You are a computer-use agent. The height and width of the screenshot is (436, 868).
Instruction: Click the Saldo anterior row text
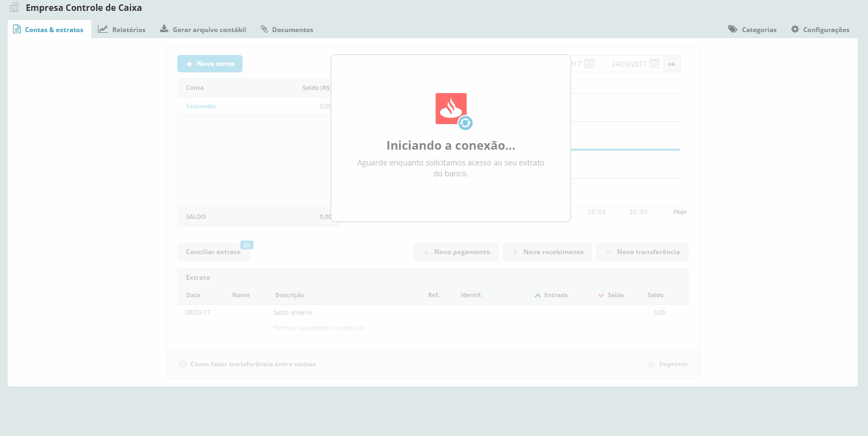coord(293,312)
